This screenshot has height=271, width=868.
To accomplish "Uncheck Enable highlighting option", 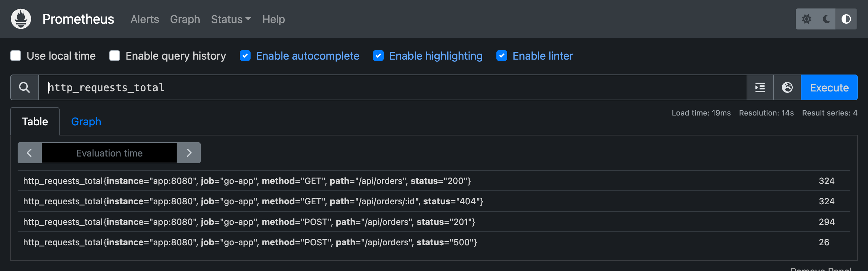I will pos(378,56).
